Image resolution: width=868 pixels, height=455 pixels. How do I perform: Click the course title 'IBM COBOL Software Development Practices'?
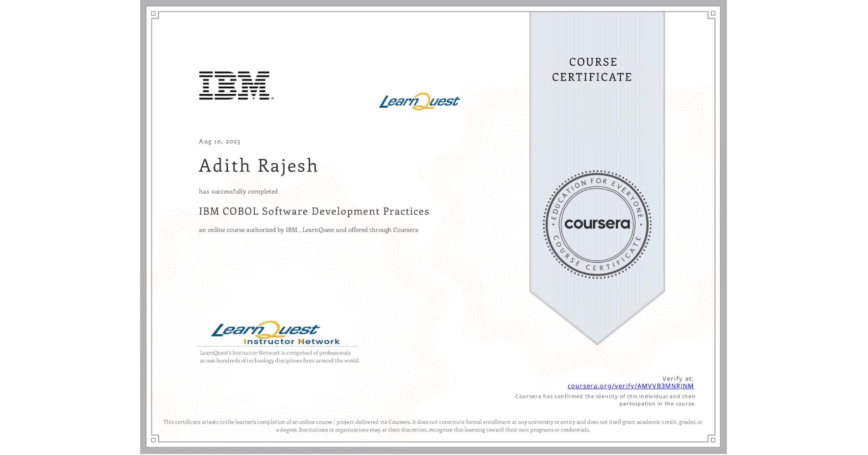click(x=314, y=211)
